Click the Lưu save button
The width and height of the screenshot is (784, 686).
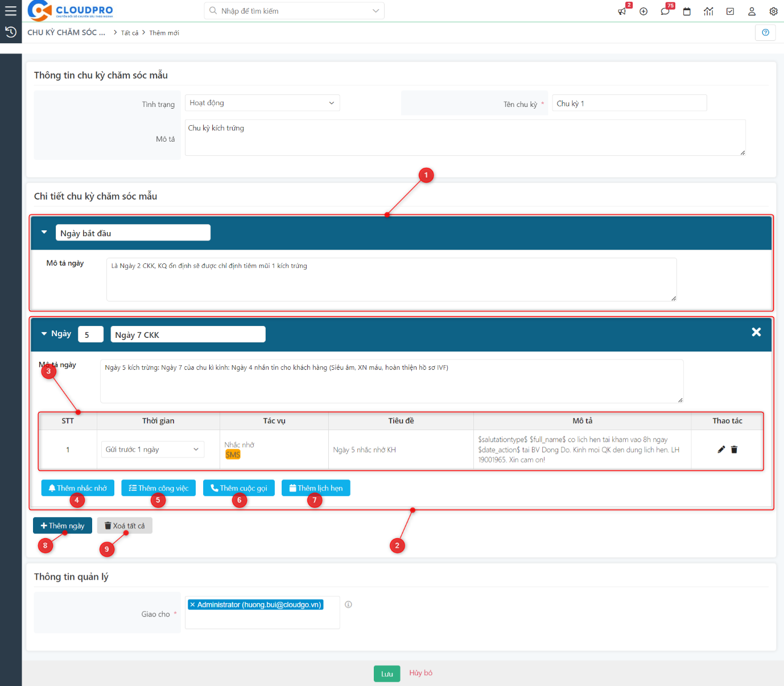pos(387,673)
